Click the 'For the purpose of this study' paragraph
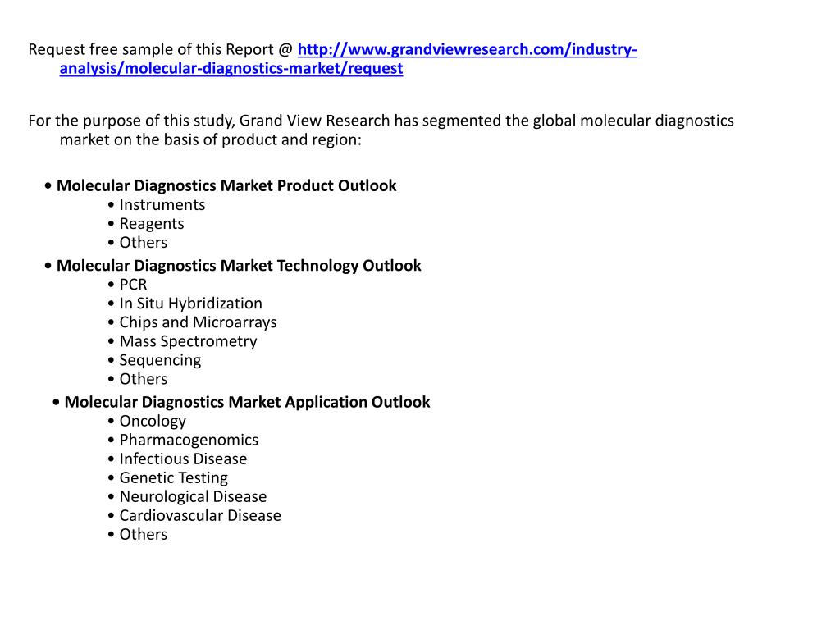This screenshot has height=630, width=840. pyautogui.click(x=381, y=130)
